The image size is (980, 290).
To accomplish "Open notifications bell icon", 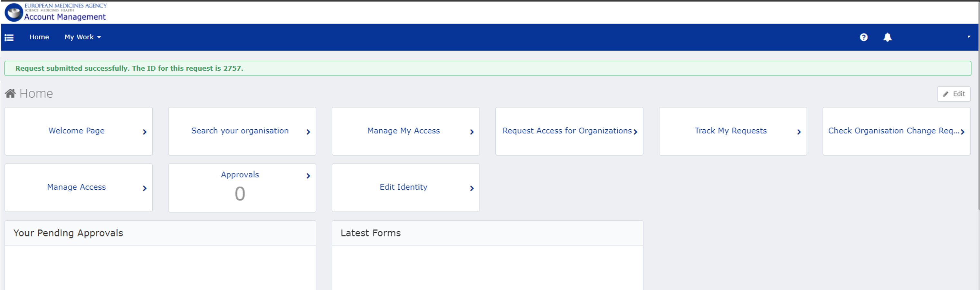I will click(887, 37).
